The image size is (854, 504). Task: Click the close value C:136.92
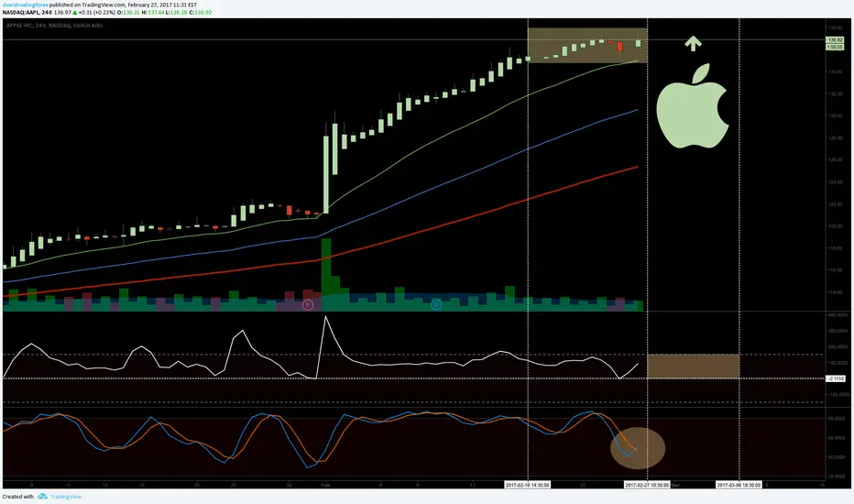[x=201, y=13]
